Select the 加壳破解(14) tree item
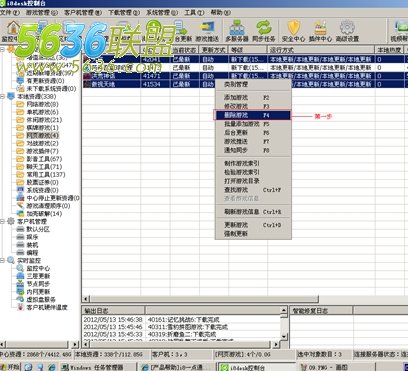 [x=40, y=214]
